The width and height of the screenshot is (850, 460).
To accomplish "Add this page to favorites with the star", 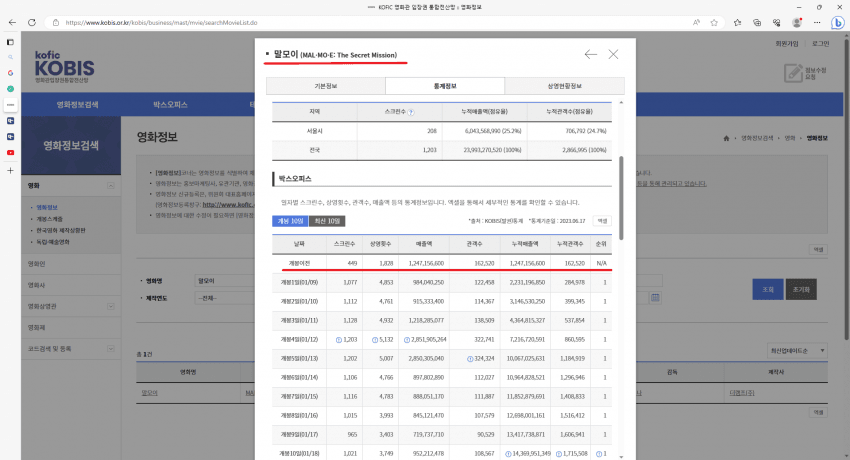I will [x=714, y=22].
